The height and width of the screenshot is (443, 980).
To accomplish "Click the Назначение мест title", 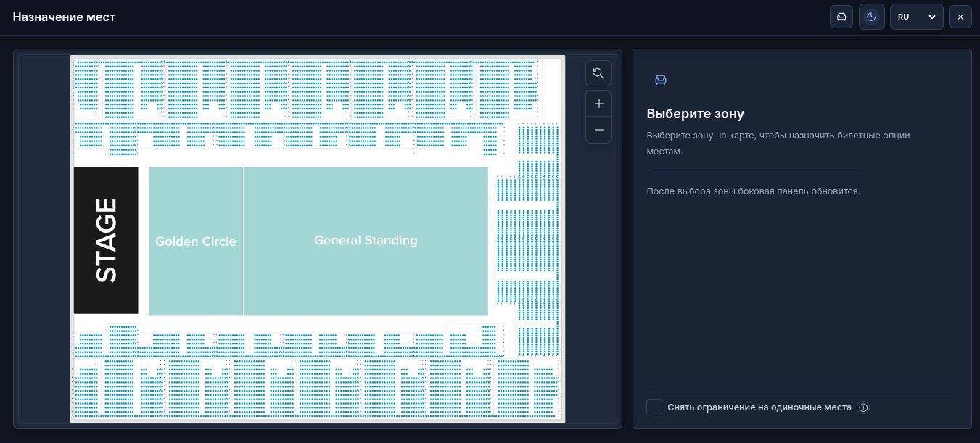I will pyautogui.click(x=64, y=17).
